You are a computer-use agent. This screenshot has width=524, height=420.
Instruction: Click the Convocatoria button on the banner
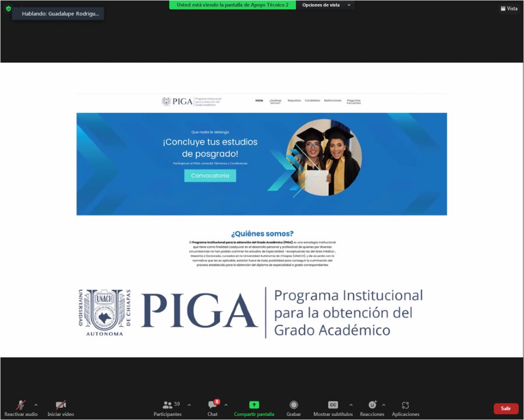point(210,175)
